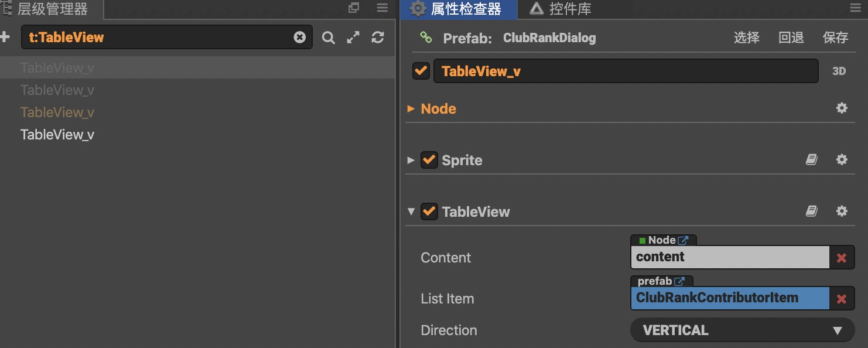The width and height of the screenshot is (868, 348).
Task: Select the last TableView_v tree item
Action: point(57,135)
